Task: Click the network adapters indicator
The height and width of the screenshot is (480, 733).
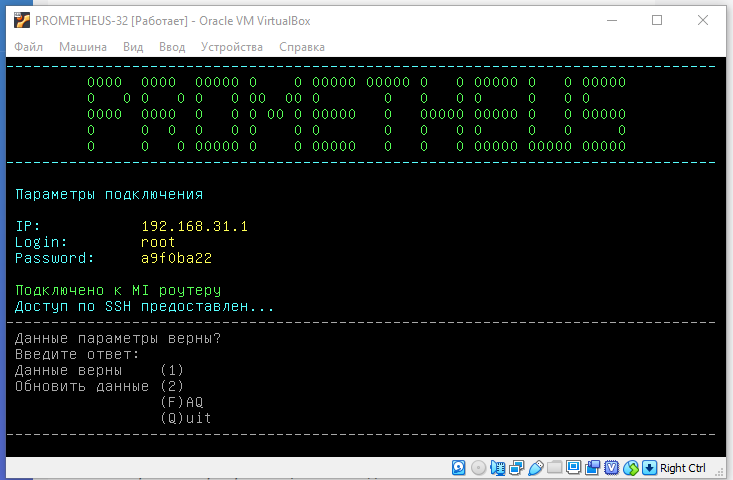Action: (x=517, y=468)
